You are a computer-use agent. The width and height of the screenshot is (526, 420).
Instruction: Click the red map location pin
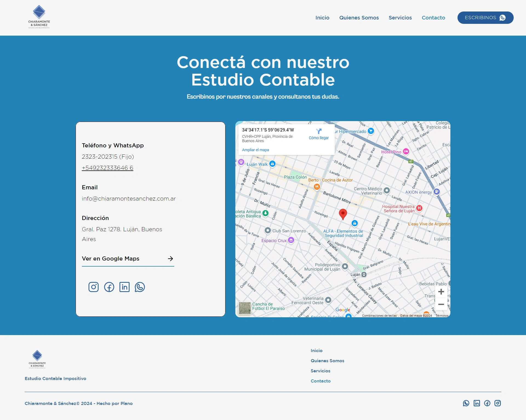[x=343, y=214]
